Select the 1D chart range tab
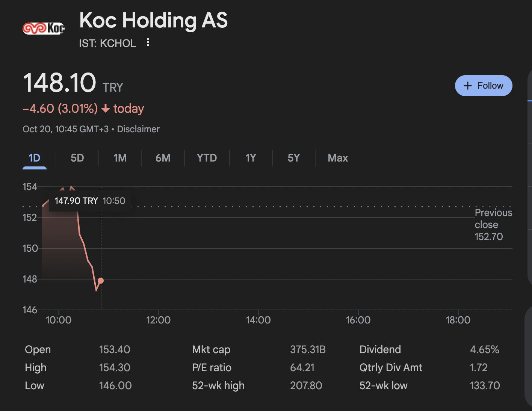The width and height of the screenshot is (532, 411). pos(35,158)
